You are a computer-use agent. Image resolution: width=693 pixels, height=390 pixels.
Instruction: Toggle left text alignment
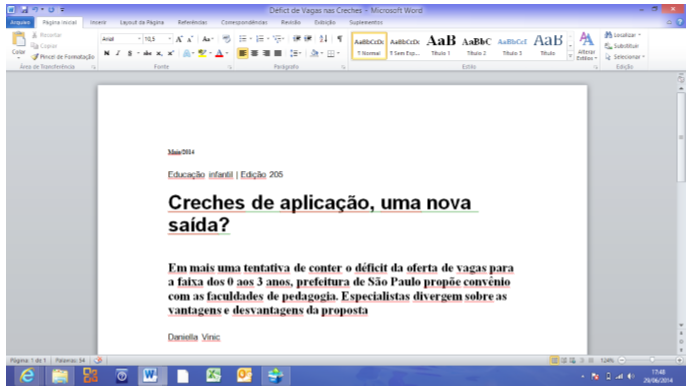[243, 53]
